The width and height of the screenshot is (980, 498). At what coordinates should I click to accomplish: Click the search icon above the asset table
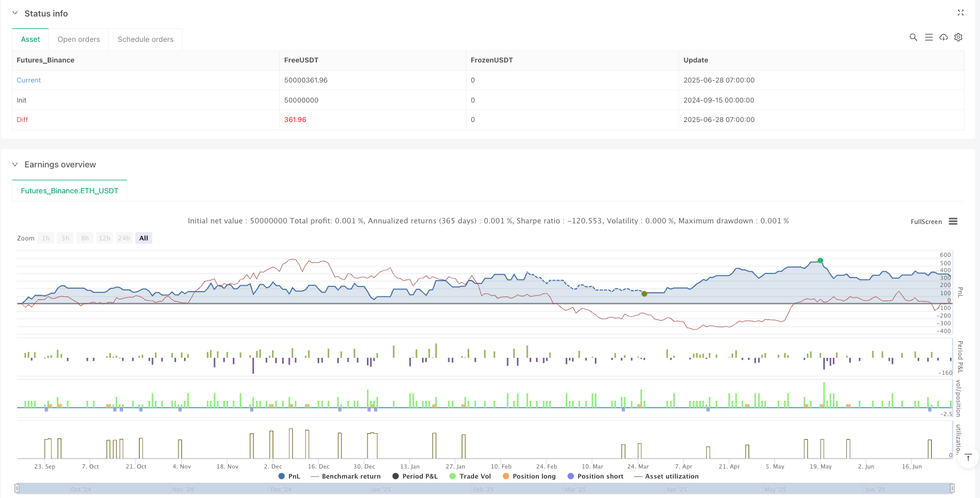pos(913,37)
